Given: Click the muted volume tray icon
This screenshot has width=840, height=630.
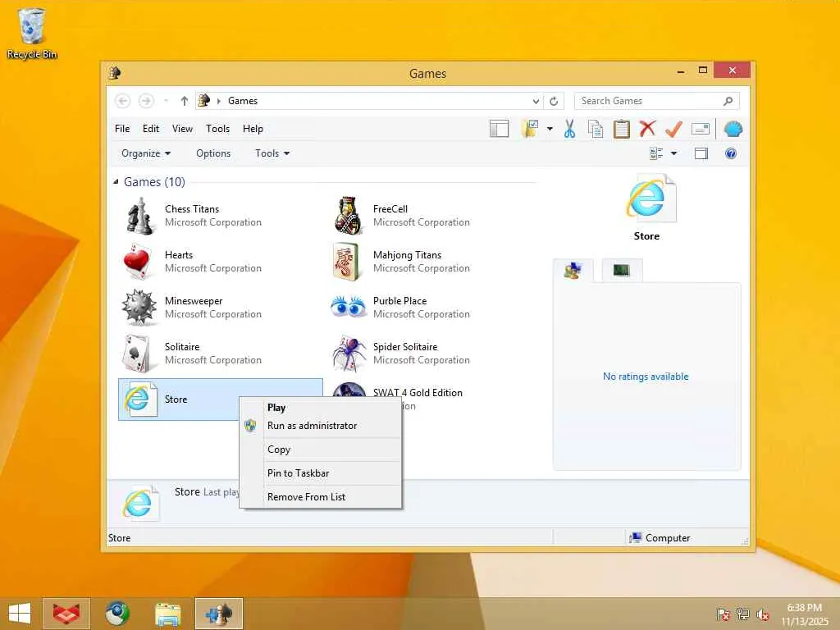Looking at the screenshot, I should click(763, 614).
